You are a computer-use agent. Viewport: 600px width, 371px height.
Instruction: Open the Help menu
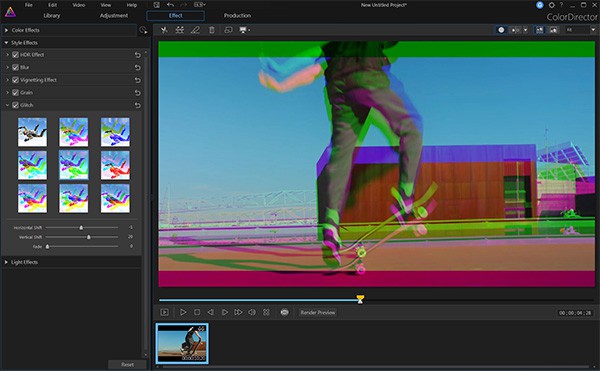coord(132,5)
